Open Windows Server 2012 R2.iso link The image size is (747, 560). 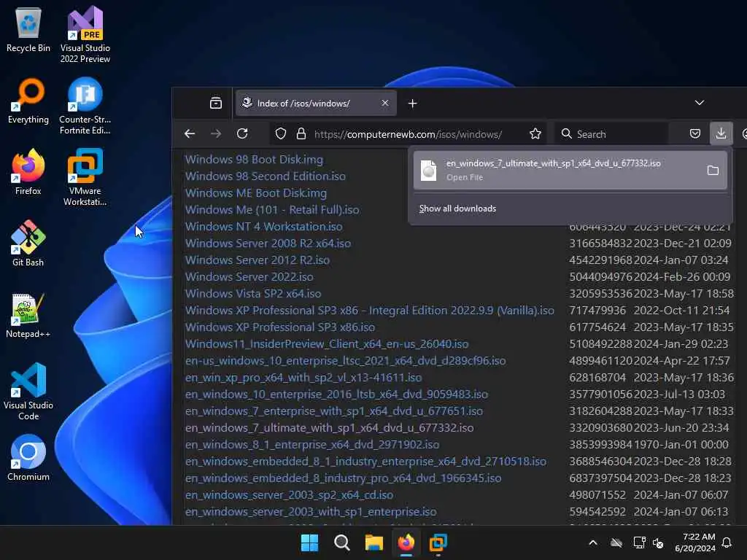click(258, 260)
